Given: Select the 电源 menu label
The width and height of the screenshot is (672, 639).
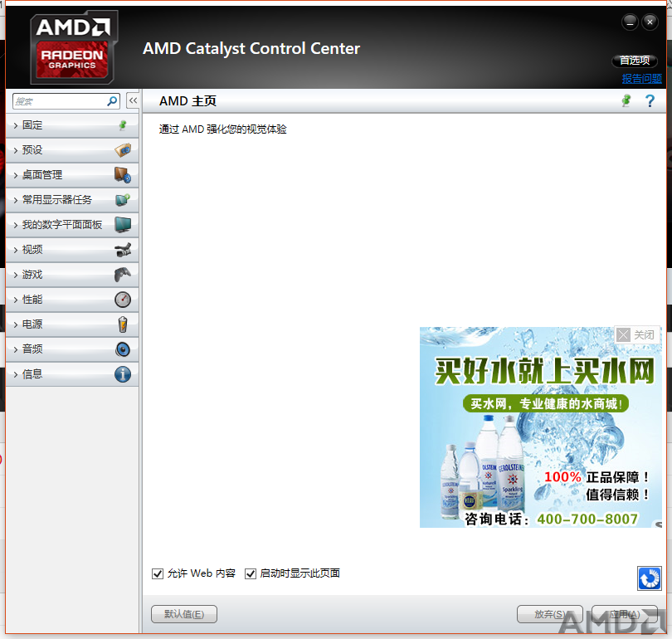Looking at the screenshot, I should [32, 324].
